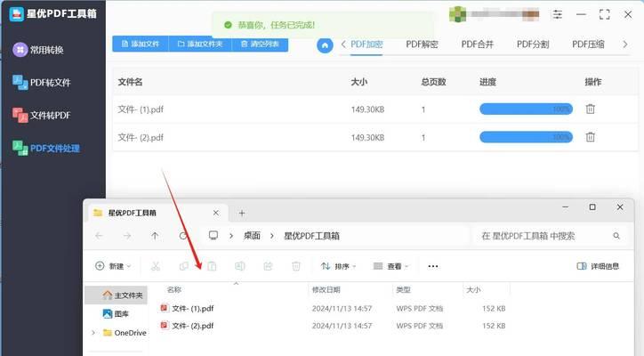The image size is (644, 356).
Task: Select OneDrive in the navigation pane
Action: pyautogui.click(x=125, y=333)
